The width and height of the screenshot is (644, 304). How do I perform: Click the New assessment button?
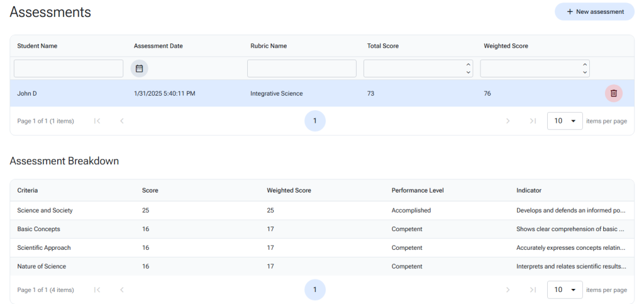pos(594,12)
